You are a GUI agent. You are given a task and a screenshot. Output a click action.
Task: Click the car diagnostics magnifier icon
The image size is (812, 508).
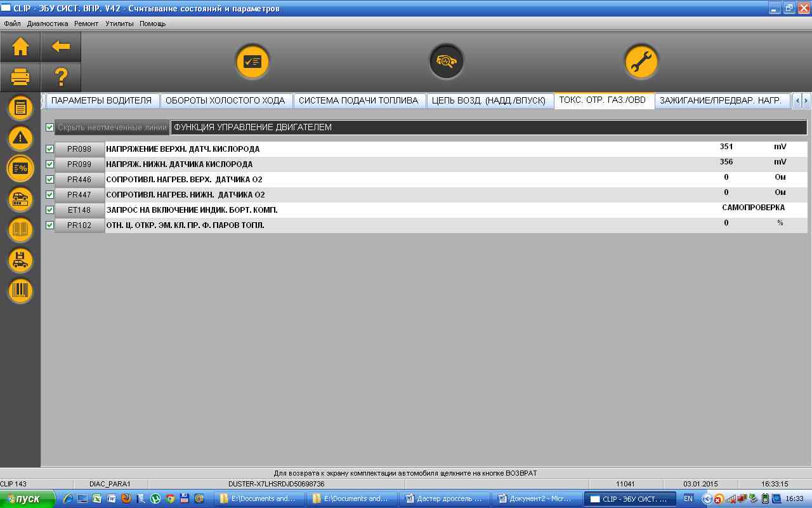(x=447, y=62)
